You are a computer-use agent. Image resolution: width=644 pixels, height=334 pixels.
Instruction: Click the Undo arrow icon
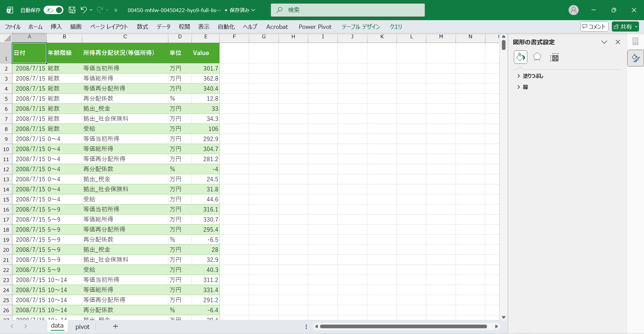pyautogui.click(x=84, y=10)
